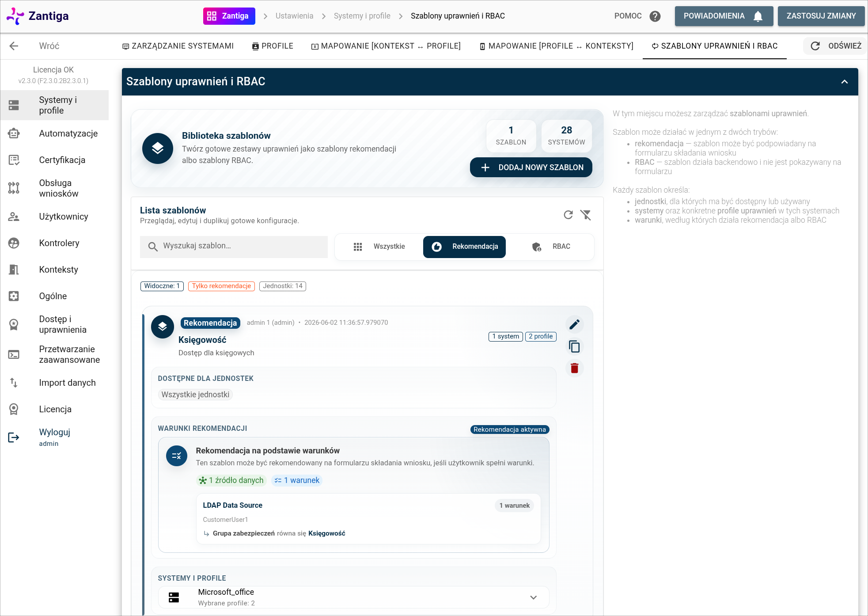Click the Wyloguj logout icon
Screen dimensions: 868x616
(x=14, y=437)
